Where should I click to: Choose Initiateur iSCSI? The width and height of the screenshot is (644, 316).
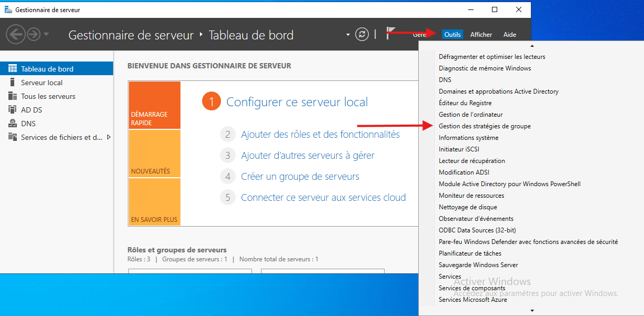tap(459, 149)
